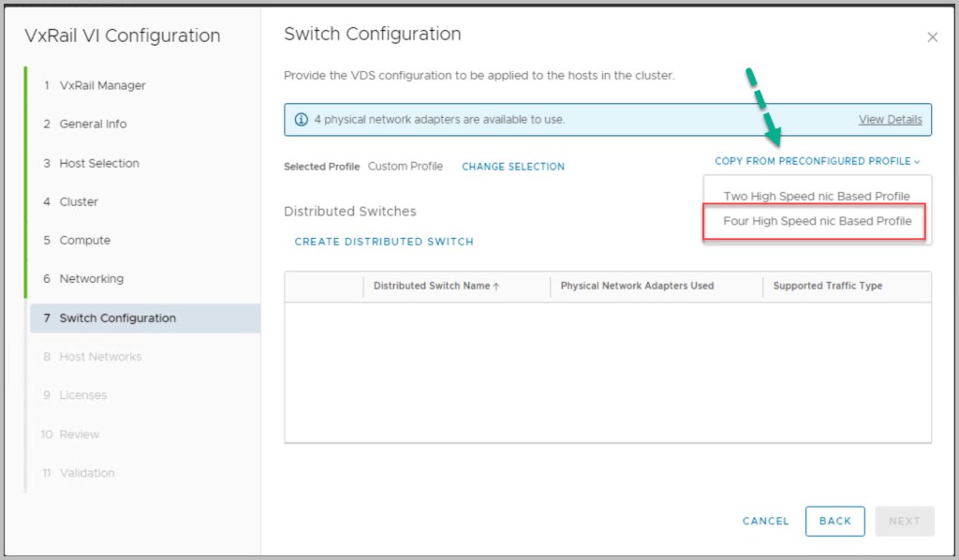Open General Info step
Screen dimensions: 959x560
[x=93, y=124]
